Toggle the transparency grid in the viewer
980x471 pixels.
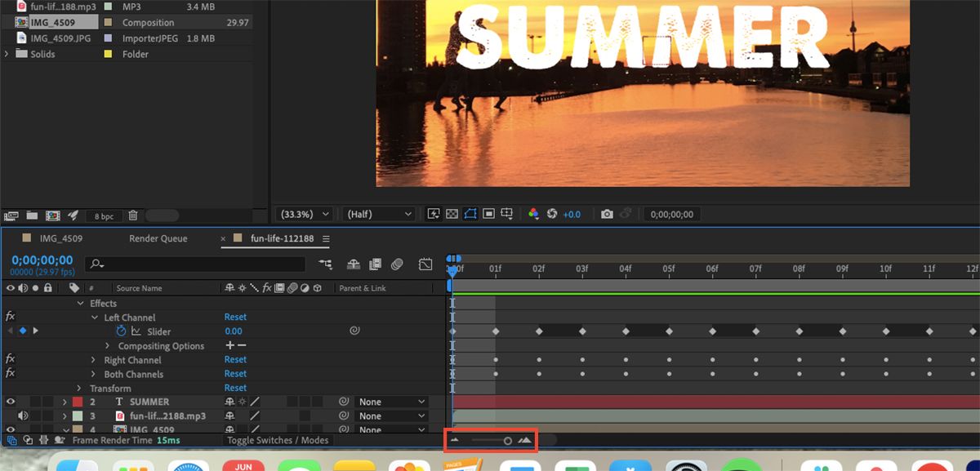pos(452,213)
